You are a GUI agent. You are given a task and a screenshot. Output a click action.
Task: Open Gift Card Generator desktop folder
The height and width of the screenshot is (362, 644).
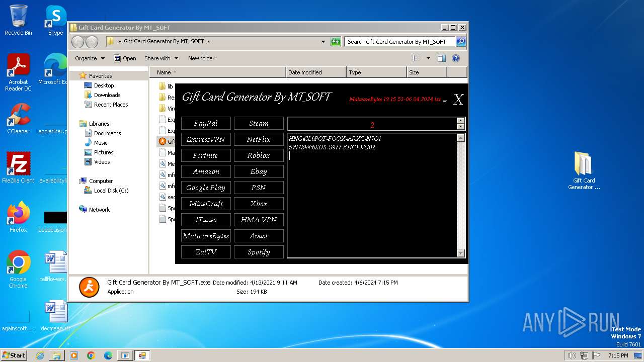coord(584,171)
